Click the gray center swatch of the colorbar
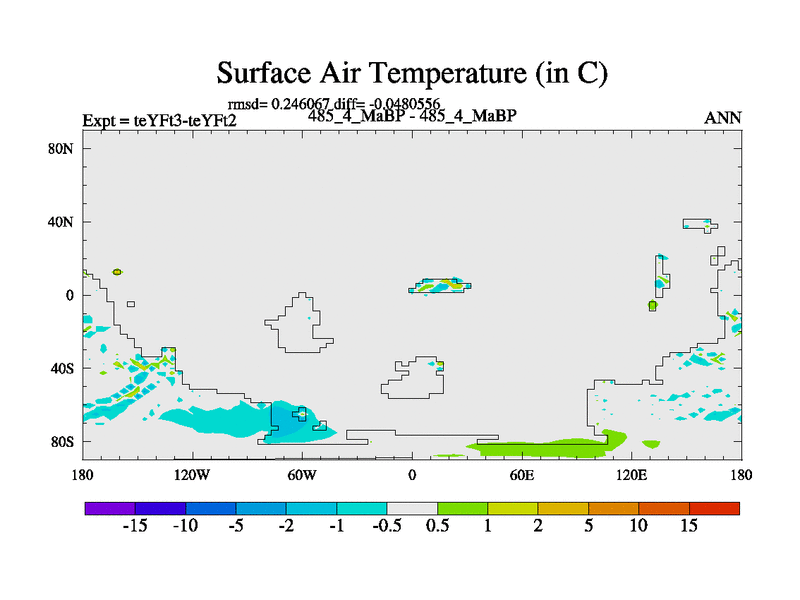 pyautogui.click(x=412, y=508)
